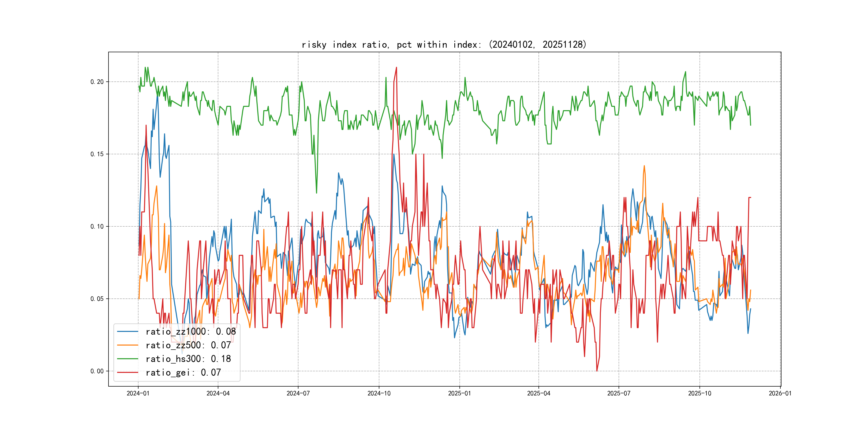Click the 0.15 y-axis tick label

tap(97, 154)
